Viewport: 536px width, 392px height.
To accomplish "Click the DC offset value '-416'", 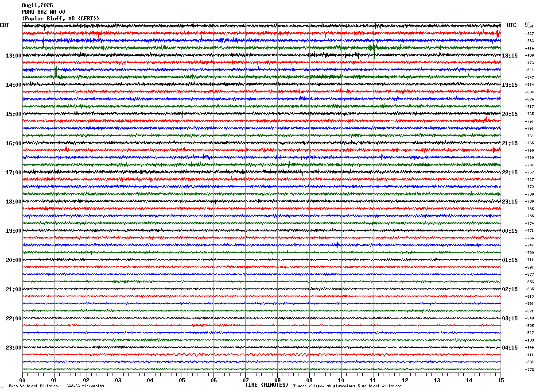I will (529, 48).
